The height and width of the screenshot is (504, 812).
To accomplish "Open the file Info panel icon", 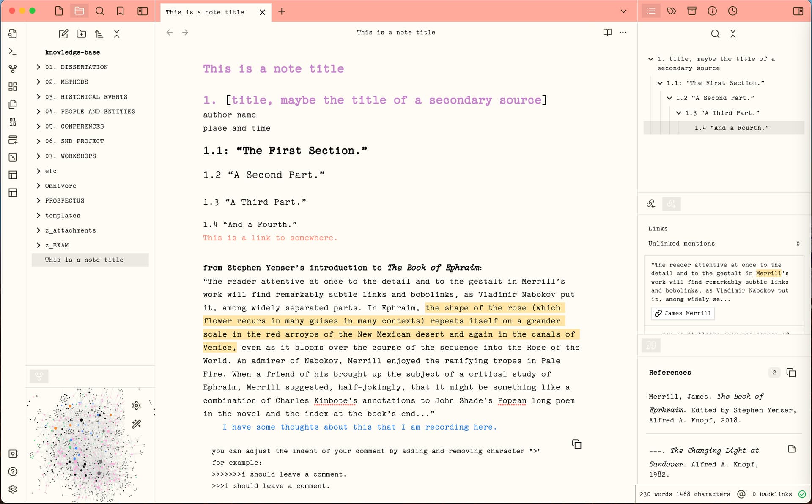I will click(x=712, y=11).
